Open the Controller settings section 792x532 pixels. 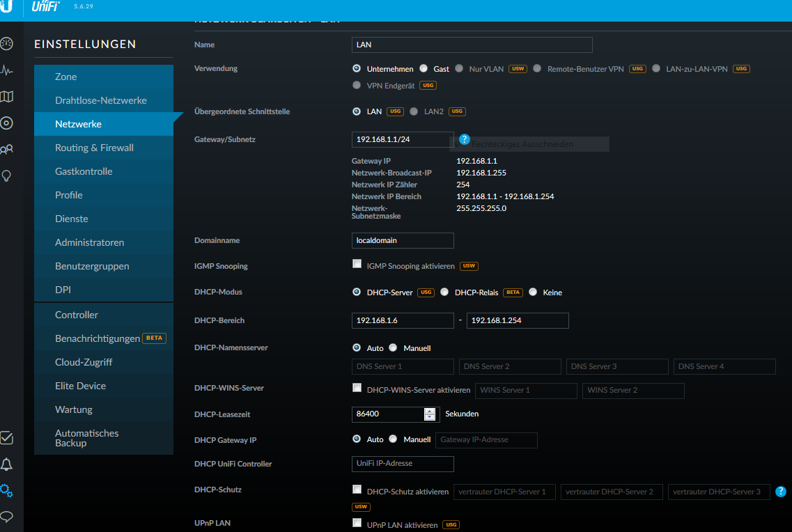104,315
